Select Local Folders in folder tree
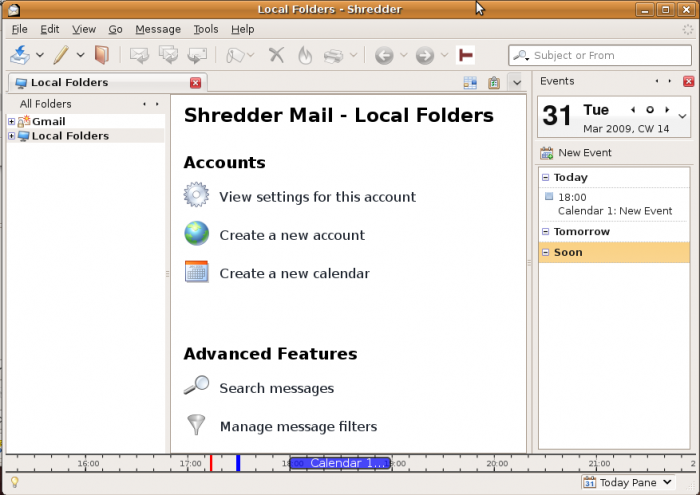This screenshot has height=495, width=700. click(70, 136)
